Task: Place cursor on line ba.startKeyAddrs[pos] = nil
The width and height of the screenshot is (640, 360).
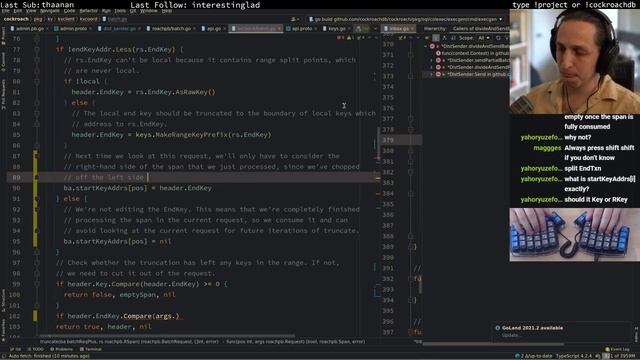Action: (x=117, y=241)
